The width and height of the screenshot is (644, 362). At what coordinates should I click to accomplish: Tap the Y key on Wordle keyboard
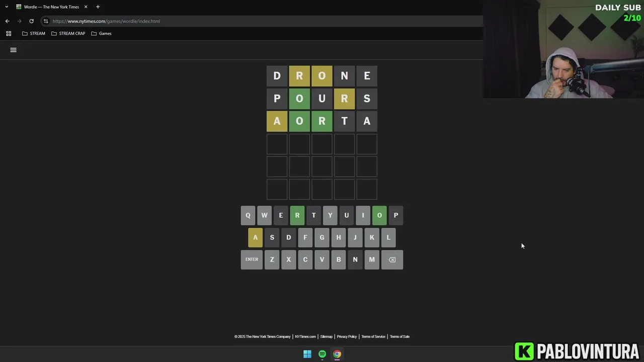tap(330, 215)
